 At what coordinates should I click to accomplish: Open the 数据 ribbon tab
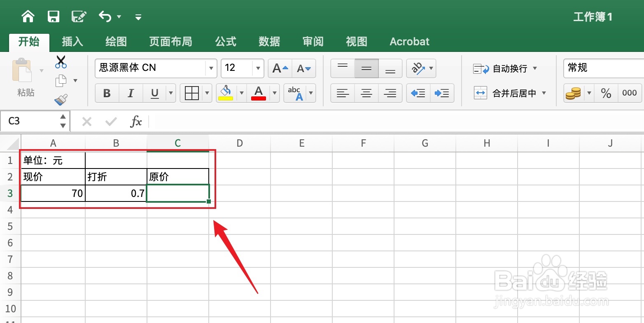click(x=269, y=42)
